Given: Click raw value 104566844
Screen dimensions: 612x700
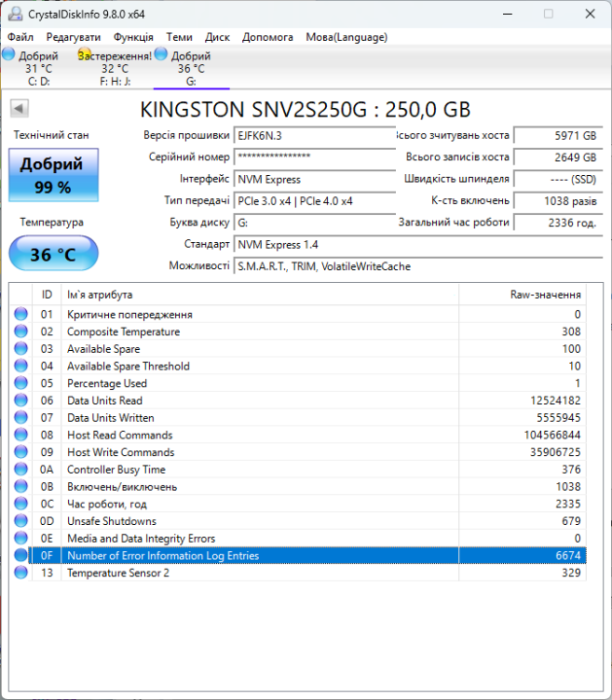Looking at the screenshot, I should 552,435.
